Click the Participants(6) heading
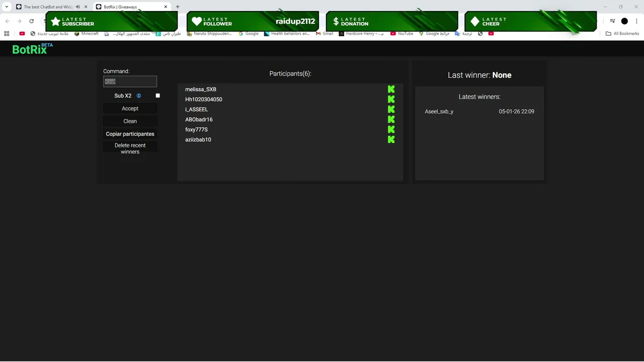The width and height of the screenshot is (644, 362). point(290,73)
